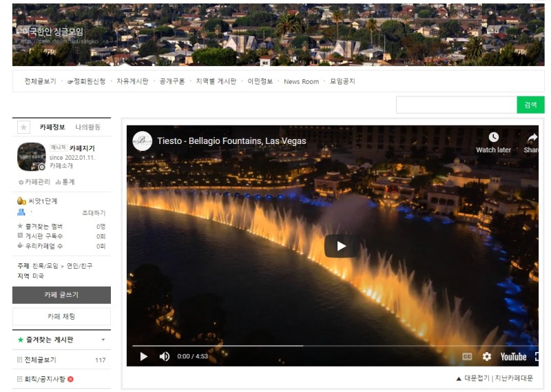Viewport: 551px width, 392px height.
Task: Open YouTube player settings gear
Action: tap(487, 356)
